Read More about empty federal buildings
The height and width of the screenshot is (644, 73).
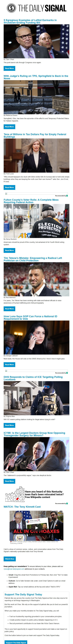pos(9,187)
